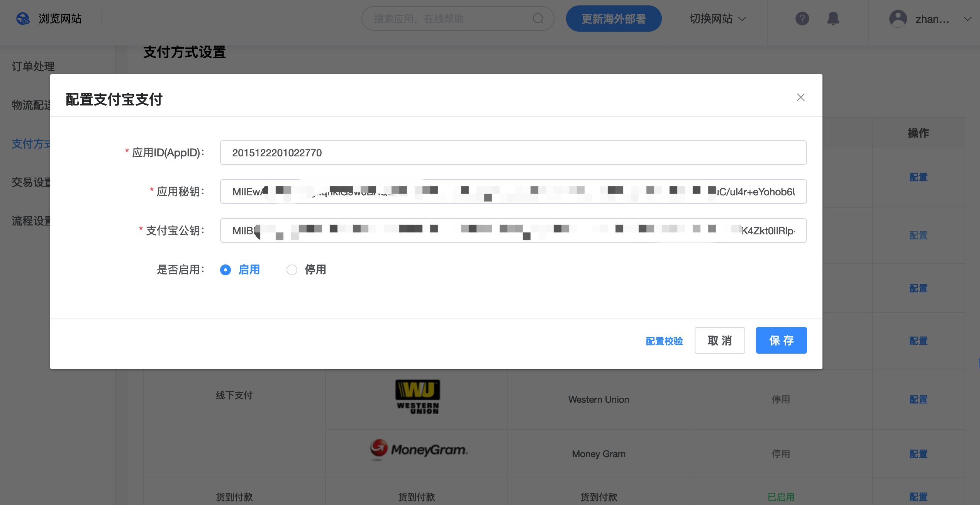Close the 配置支付宝支付 dialog

click(x=801, y=97)
